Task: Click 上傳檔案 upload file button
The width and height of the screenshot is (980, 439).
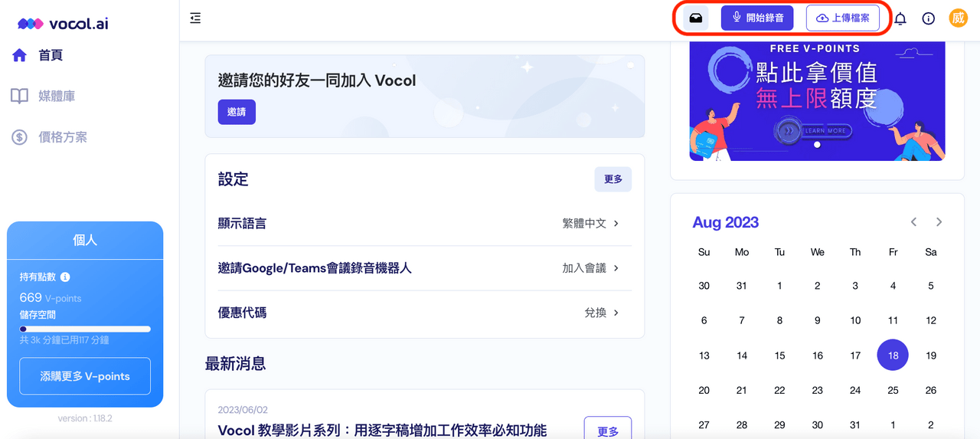Action: pos(842,18)
